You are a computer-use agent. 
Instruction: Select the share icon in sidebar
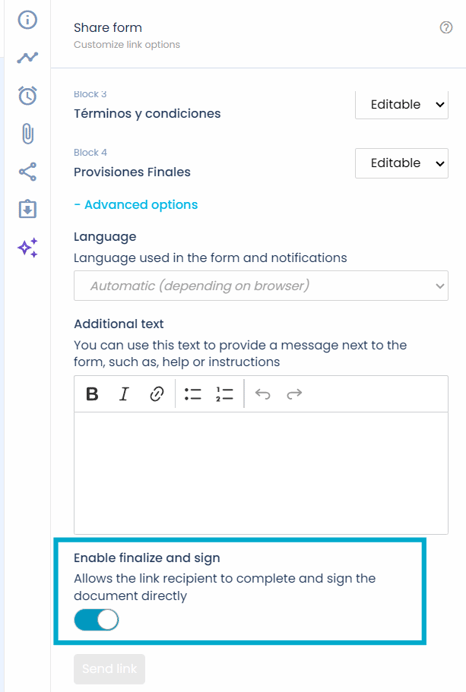27,172
